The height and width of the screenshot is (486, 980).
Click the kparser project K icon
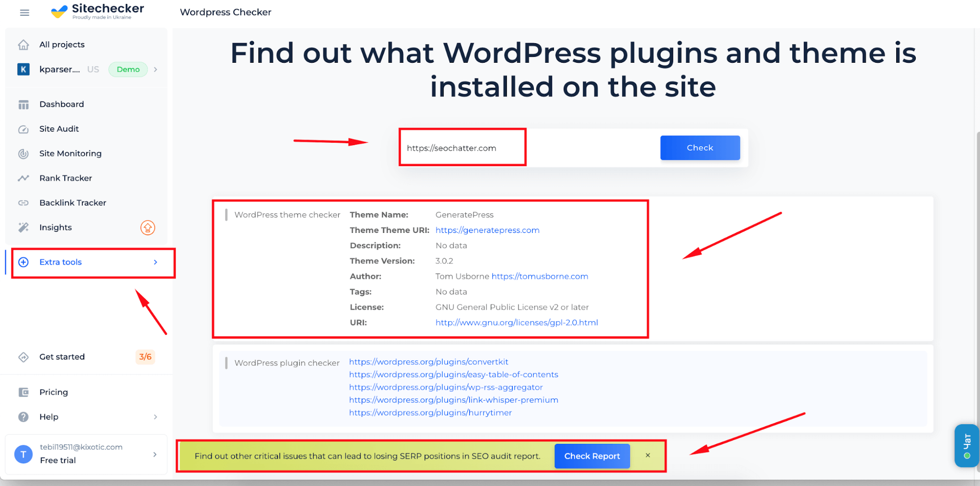point(24,69)
